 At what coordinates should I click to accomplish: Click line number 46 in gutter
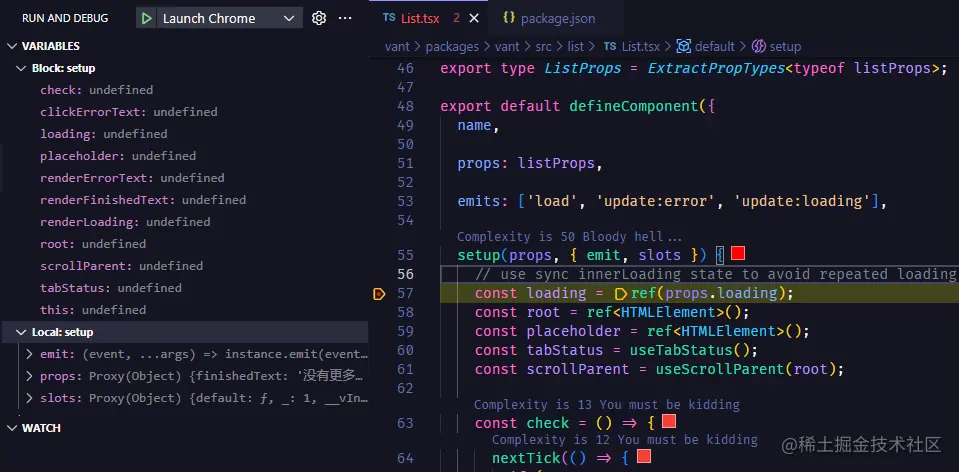point(405,68)
